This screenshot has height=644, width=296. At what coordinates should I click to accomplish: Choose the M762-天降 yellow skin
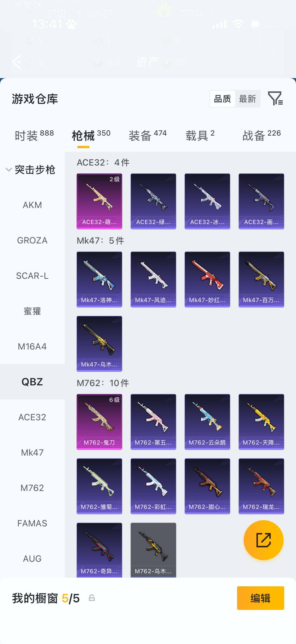(261, 422)
